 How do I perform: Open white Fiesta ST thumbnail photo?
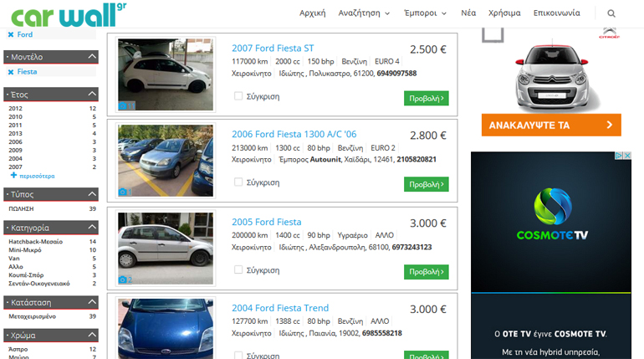[166, 74]
